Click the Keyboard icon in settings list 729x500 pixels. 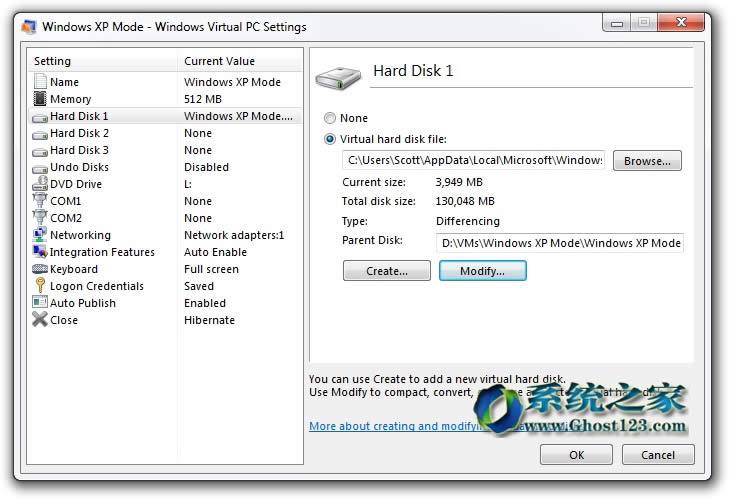click(x=40, y=269)
